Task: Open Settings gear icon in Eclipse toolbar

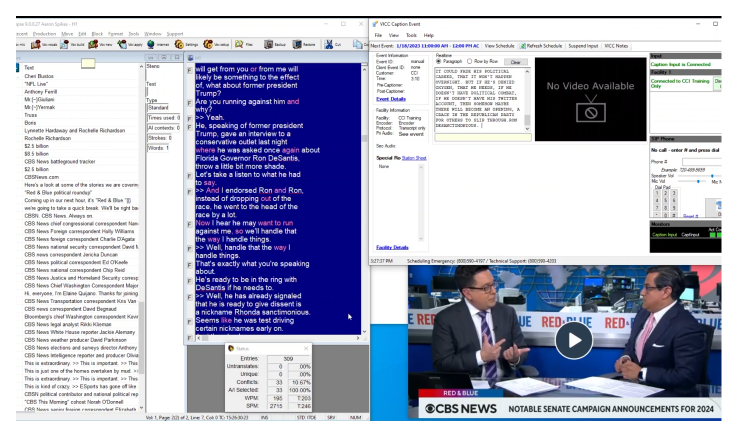Action: tap(179, 44)
